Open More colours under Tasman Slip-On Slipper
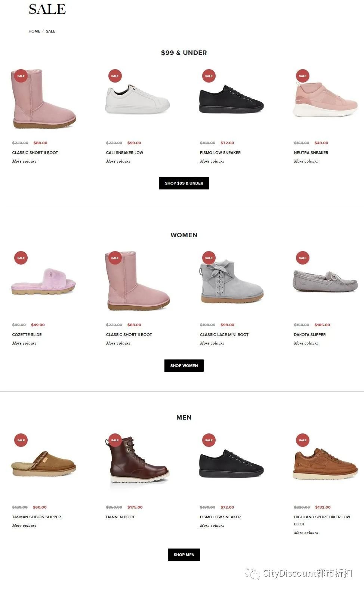This screenshot has width=364, height=590. coord(24,526)
